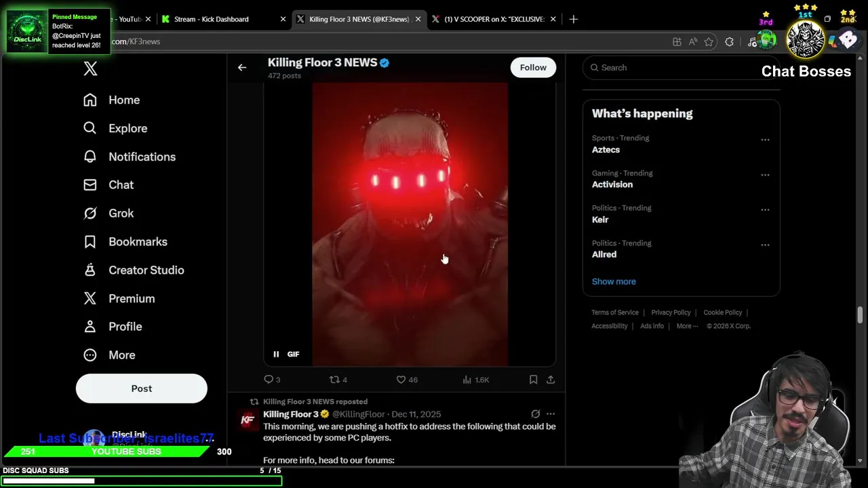Click the reply icon showing 3 comments
Viewport: 868px width, 488px height.
coord(269,380)
